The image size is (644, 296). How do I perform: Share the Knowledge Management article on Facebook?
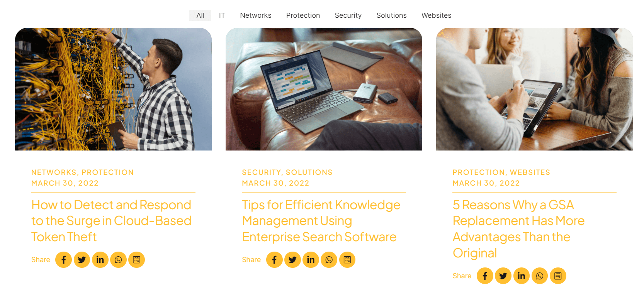(274, 260)
